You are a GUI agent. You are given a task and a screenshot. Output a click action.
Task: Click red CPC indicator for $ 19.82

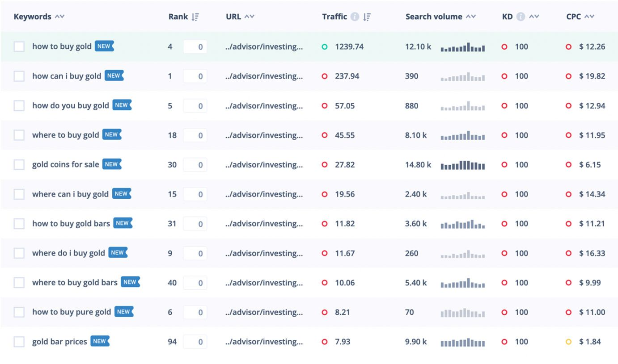[568, 76]
